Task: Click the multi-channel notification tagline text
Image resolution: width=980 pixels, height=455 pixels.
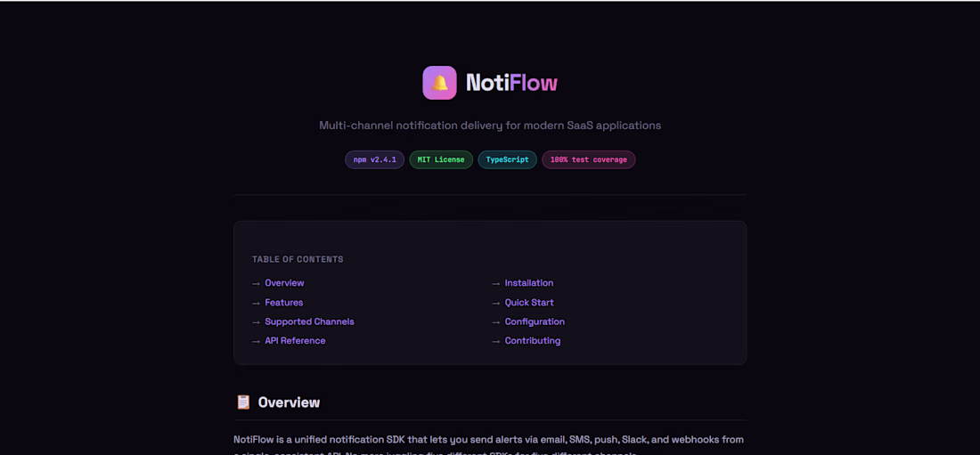Action: (x=490, y=126)
